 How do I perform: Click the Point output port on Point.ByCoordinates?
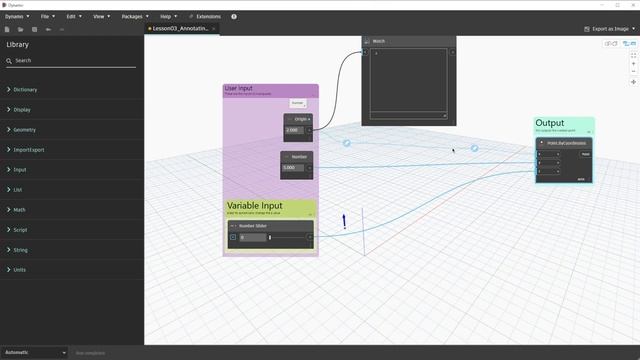586,154
